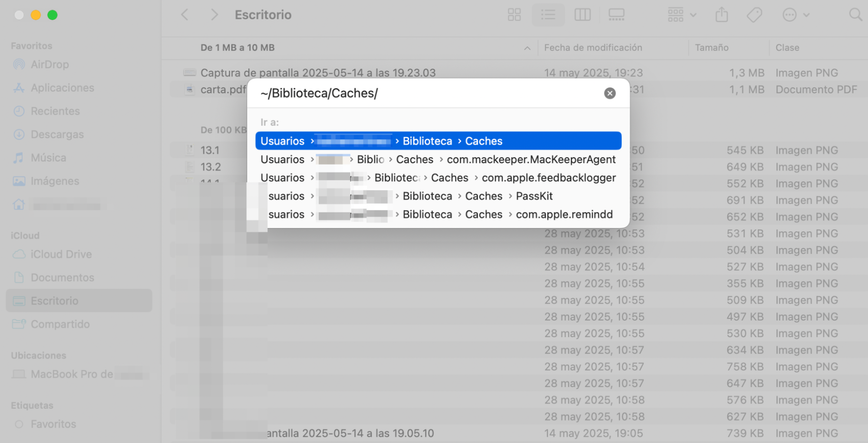This screenshot has width=868, height=443.
Task: Switch to gallery view in the toolbar
Action: pos(617,14)
